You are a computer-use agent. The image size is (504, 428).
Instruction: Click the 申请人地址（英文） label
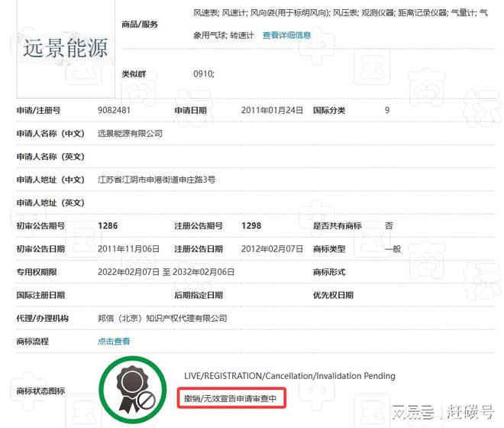tap(50, 203)
